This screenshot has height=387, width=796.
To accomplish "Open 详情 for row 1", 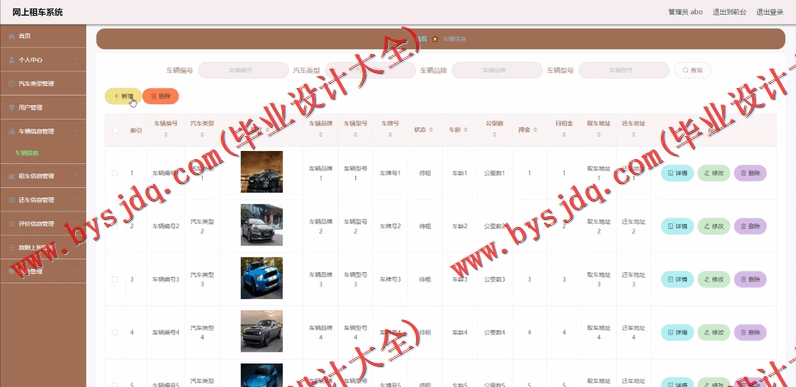I will click(677, 173).
